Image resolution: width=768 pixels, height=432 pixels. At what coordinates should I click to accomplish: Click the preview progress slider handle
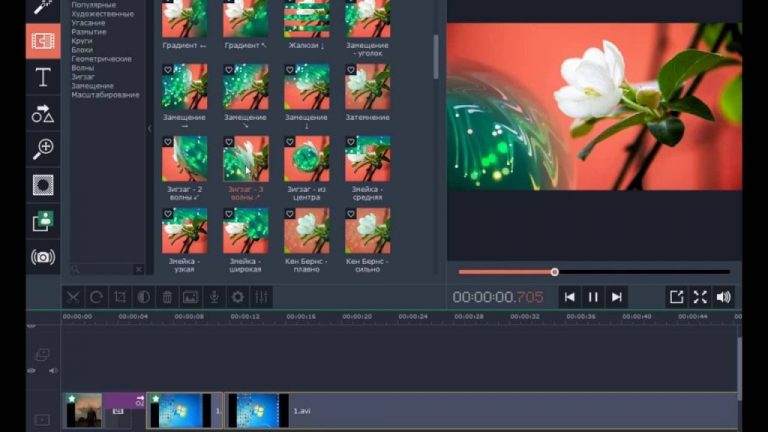pyautogui.click(x=554, y=272)
